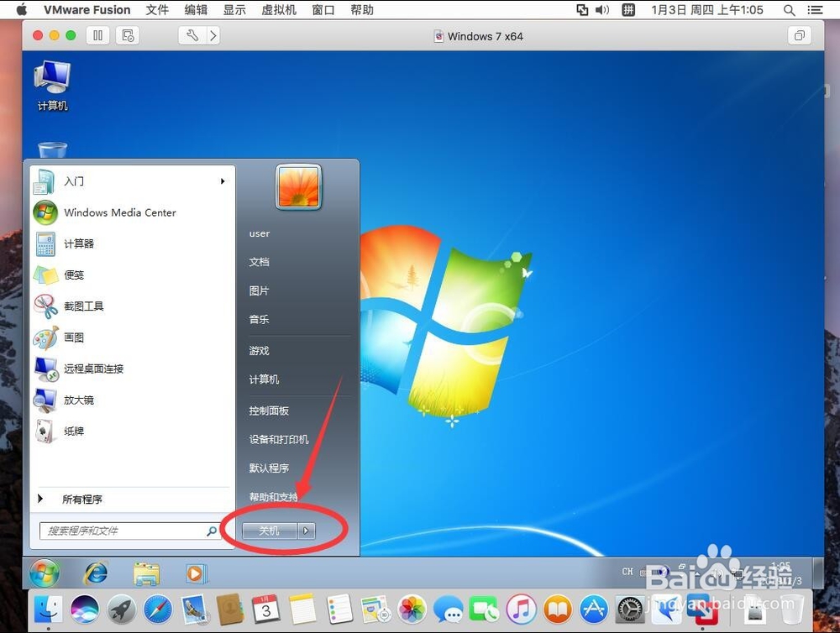
Task: Open 纸牌 solitaire game
Action: click(131, 432)
